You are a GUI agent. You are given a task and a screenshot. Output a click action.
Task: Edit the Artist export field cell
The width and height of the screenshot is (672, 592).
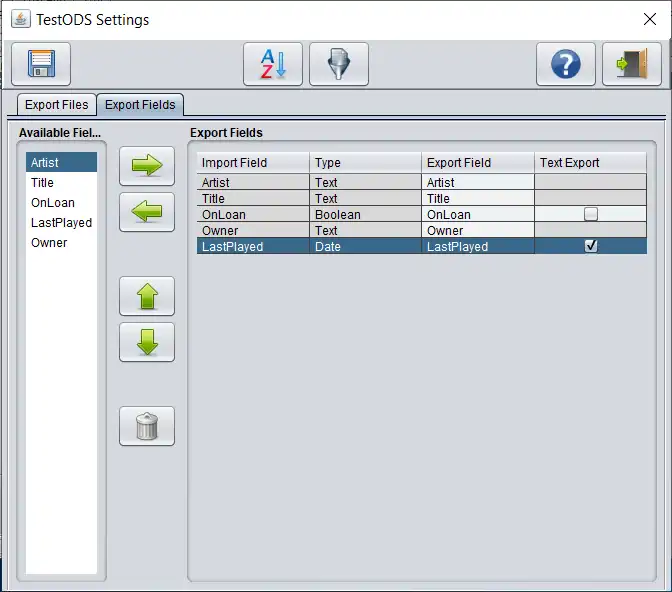[x=478, y=182]
